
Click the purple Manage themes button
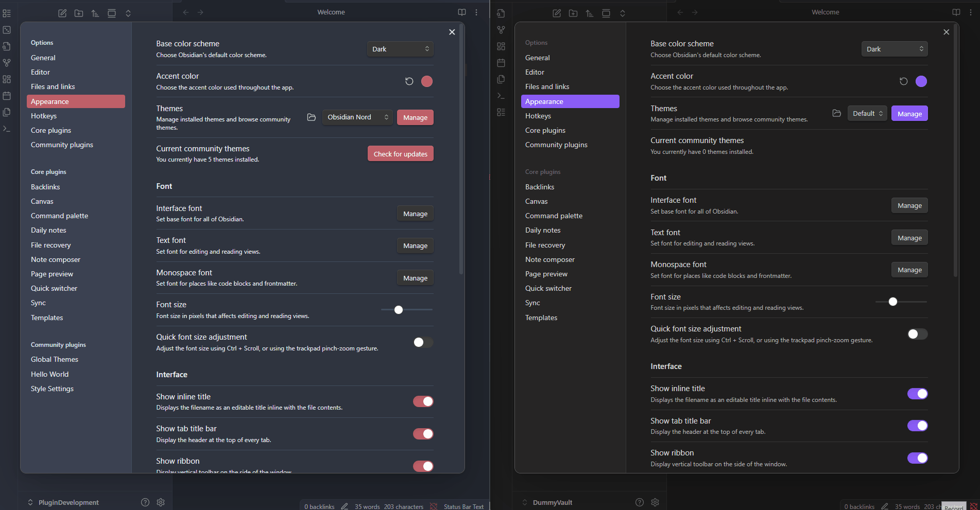click(x=909, y=114)
